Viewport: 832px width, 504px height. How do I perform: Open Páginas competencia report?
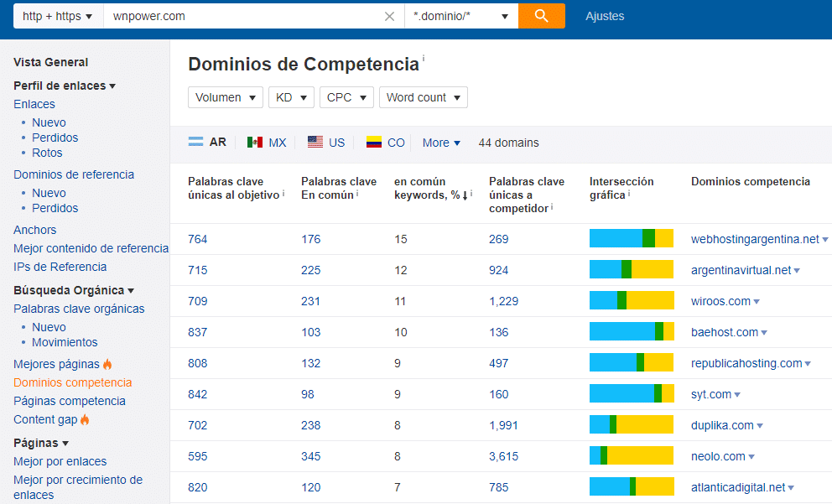click(70, 401)
